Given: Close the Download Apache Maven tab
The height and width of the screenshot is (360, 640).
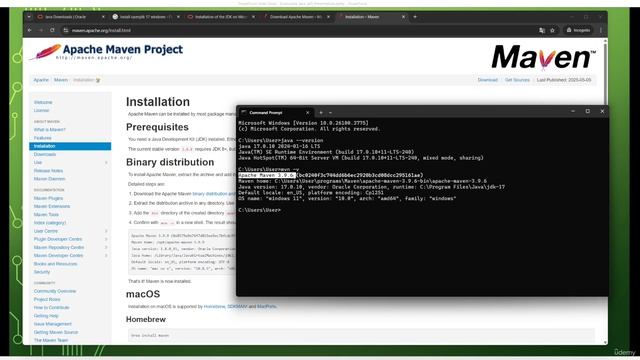Looking at the screenshot, I should point(328,17).
